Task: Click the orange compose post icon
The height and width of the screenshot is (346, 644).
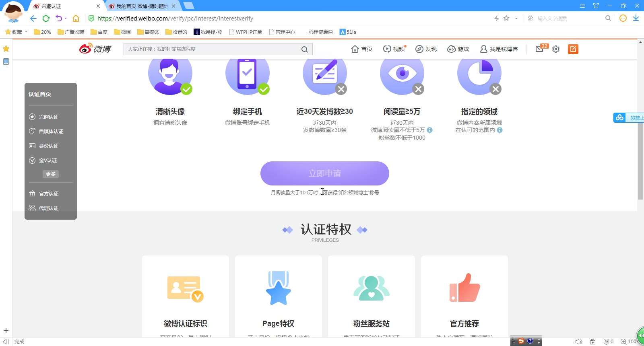Action: [573, 49]
